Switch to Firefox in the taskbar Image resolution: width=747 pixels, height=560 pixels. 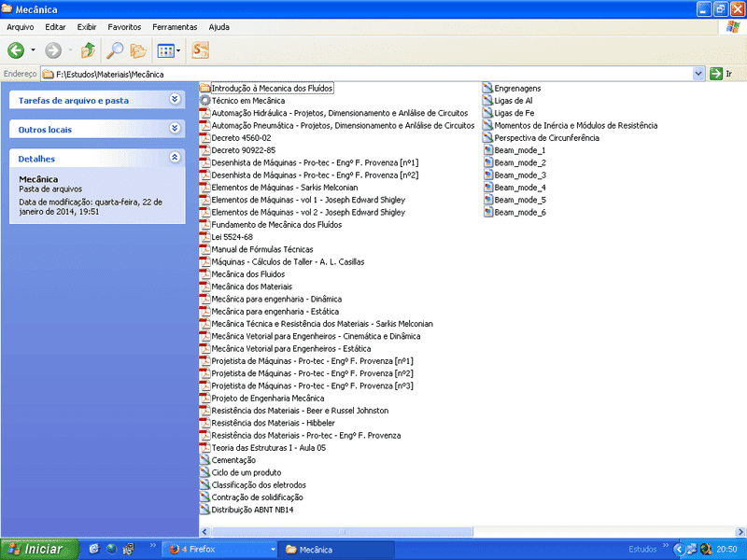218,550
